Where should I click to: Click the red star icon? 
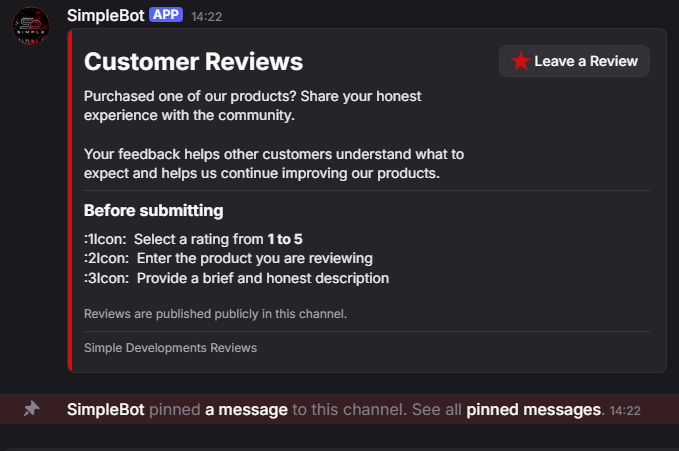click(520, 61)
